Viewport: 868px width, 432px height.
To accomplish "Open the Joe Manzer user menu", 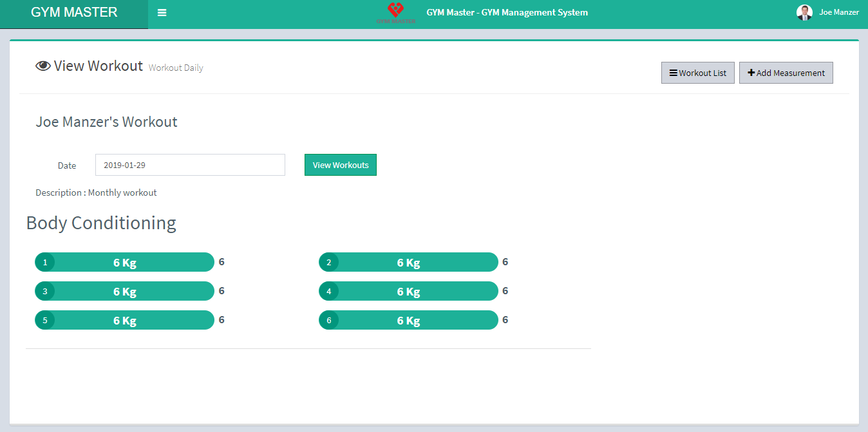I will (838, 12).
